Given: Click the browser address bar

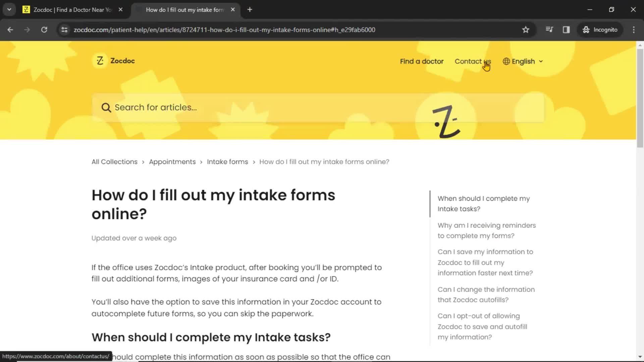Looking at the screenshot, I should (x=225, y=29).
